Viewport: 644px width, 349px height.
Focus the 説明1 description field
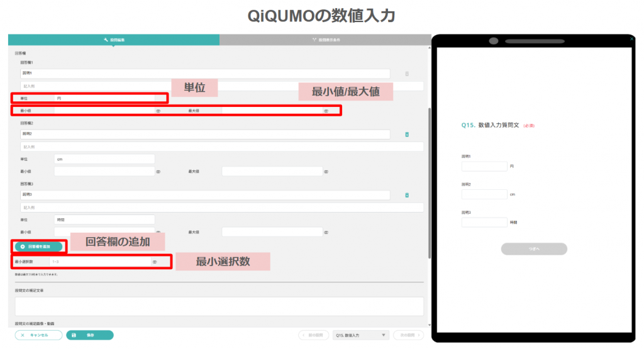(x=205, y=74)
